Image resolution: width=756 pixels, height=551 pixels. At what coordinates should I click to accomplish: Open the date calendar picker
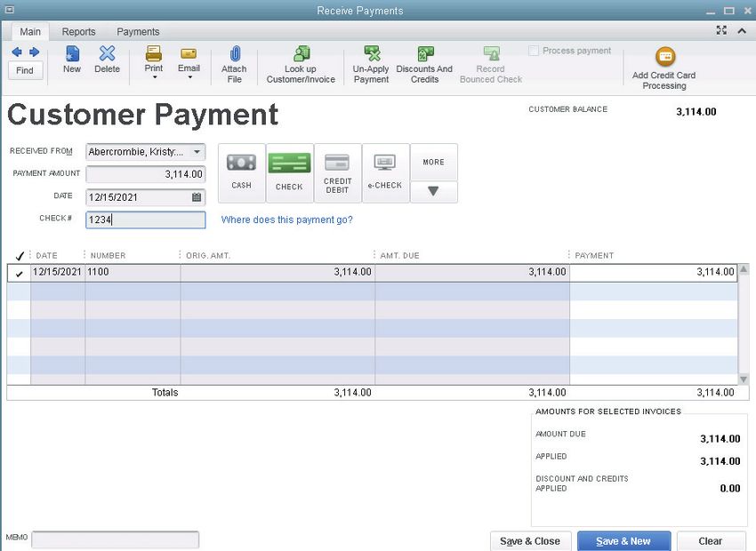coord(197,197)
